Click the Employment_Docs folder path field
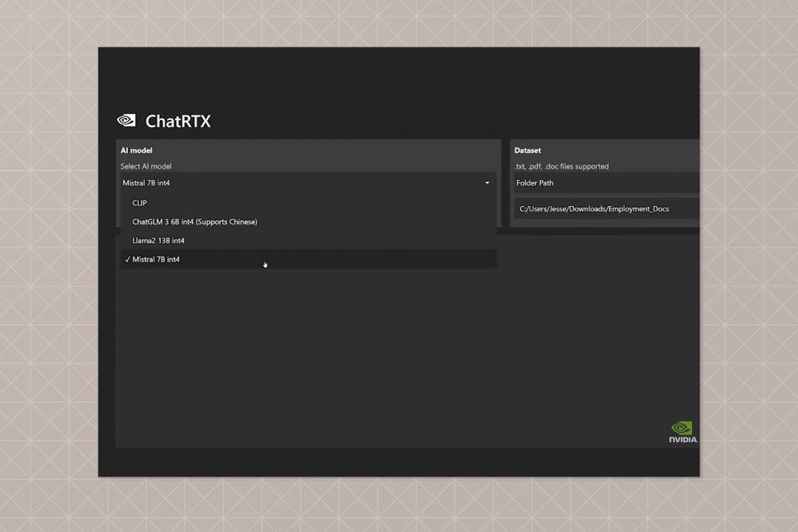This screenshot has width=798, height=532. [607, 209]
